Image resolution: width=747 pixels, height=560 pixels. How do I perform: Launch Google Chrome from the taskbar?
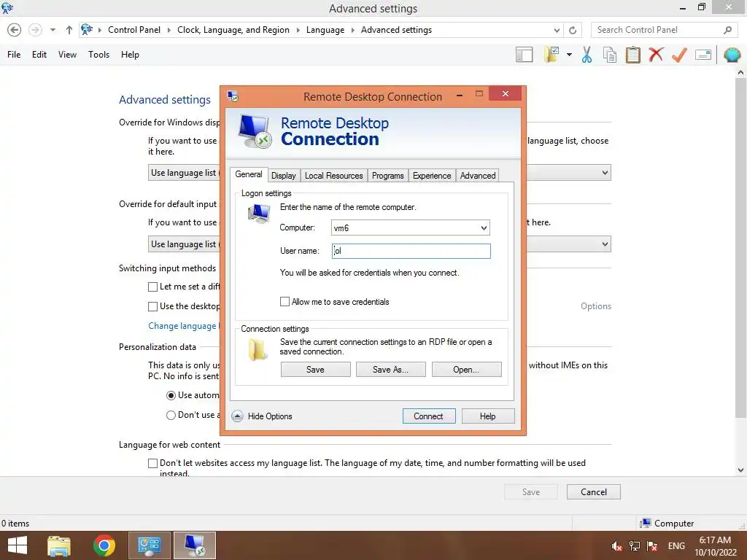pyautogui.click(x=104, y=545)
